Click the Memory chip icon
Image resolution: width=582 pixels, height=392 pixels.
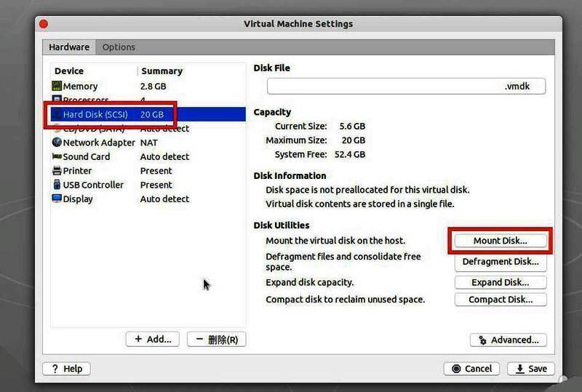(x=57, y=86)
